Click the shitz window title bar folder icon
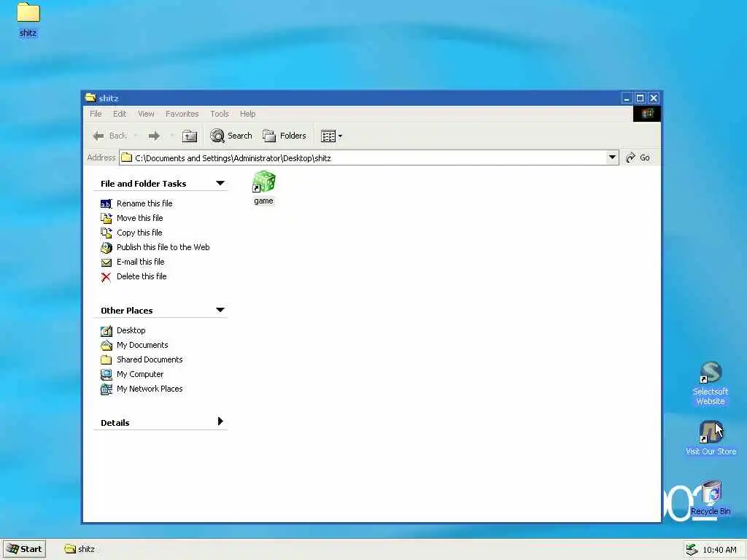 click(x=90, y=98)
